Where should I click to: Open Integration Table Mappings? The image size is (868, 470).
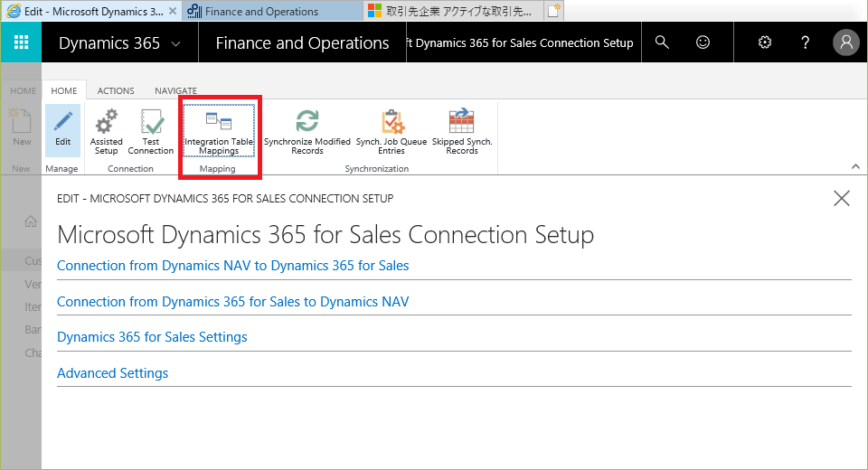coord(219,132)
